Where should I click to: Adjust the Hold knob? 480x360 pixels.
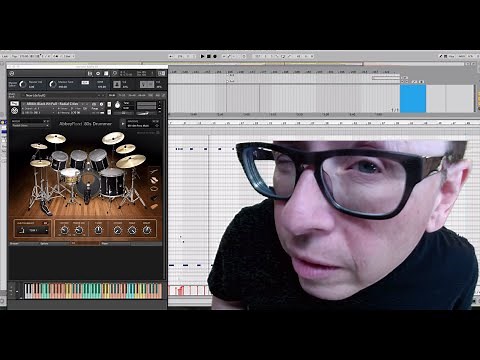[x=132, y=230]
